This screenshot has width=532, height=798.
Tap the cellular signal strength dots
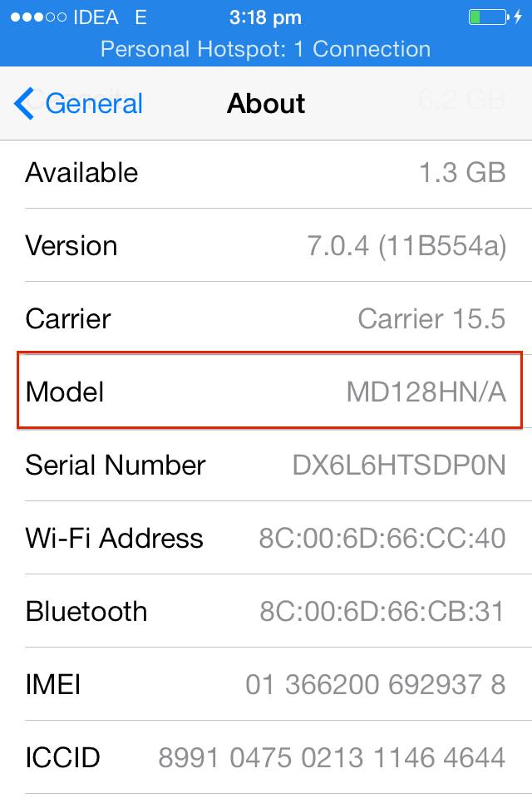37,17
